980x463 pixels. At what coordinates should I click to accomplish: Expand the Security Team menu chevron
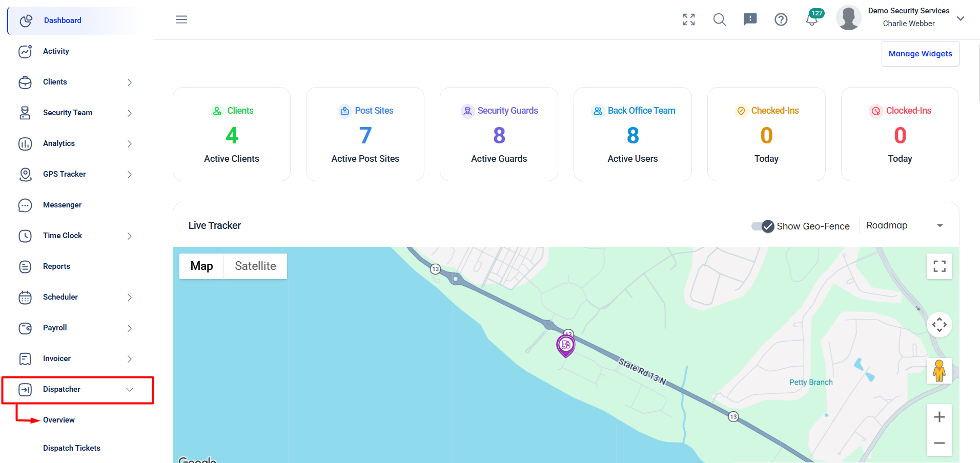130,113
